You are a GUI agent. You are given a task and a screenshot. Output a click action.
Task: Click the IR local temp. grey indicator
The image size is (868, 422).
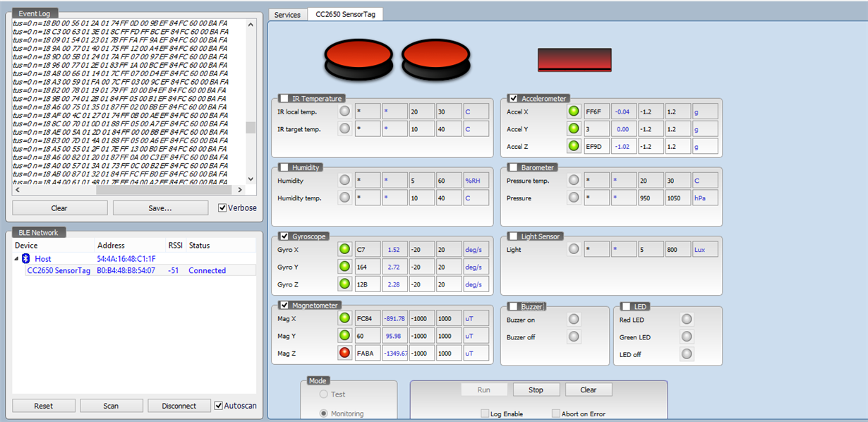(344, 111)
